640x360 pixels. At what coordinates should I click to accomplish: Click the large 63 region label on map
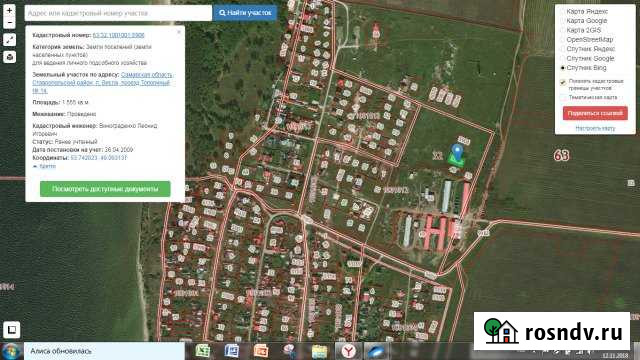click(x=561, y=155)
